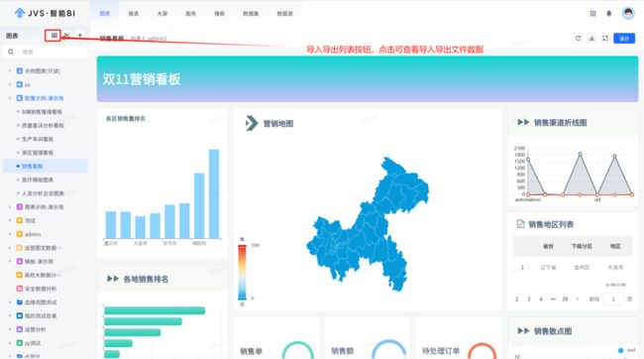Click the 示例图表(只读) folder icon
Viewport: 644px width, 359px height.
point(19,70)
